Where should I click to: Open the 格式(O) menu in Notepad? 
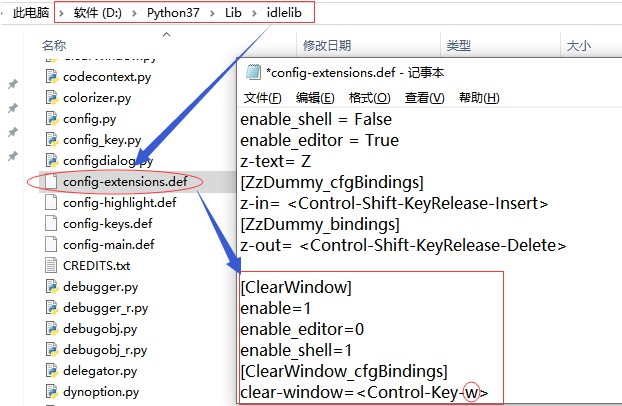(370, 98)
